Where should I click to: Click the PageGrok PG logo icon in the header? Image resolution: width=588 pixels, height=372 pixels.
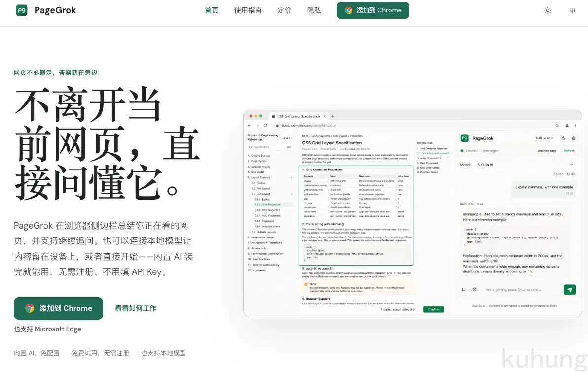pos(22,10)
